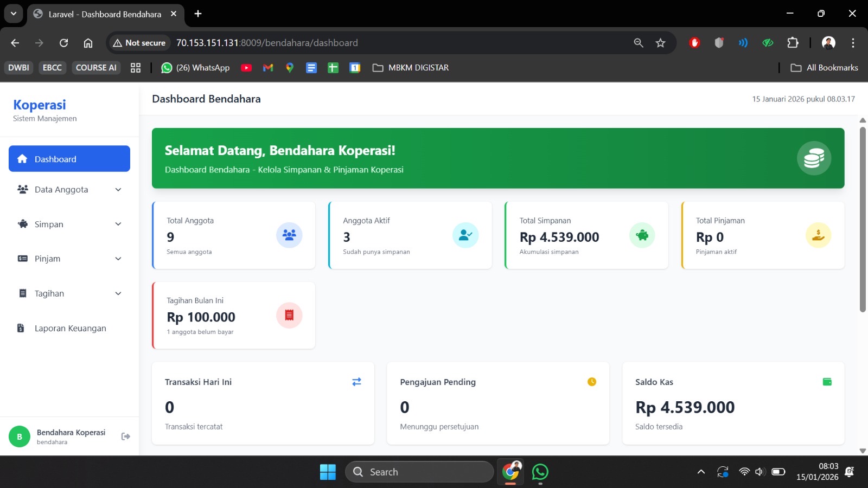Click the Total Pinjaman value Rp 0

pos(710,237)
